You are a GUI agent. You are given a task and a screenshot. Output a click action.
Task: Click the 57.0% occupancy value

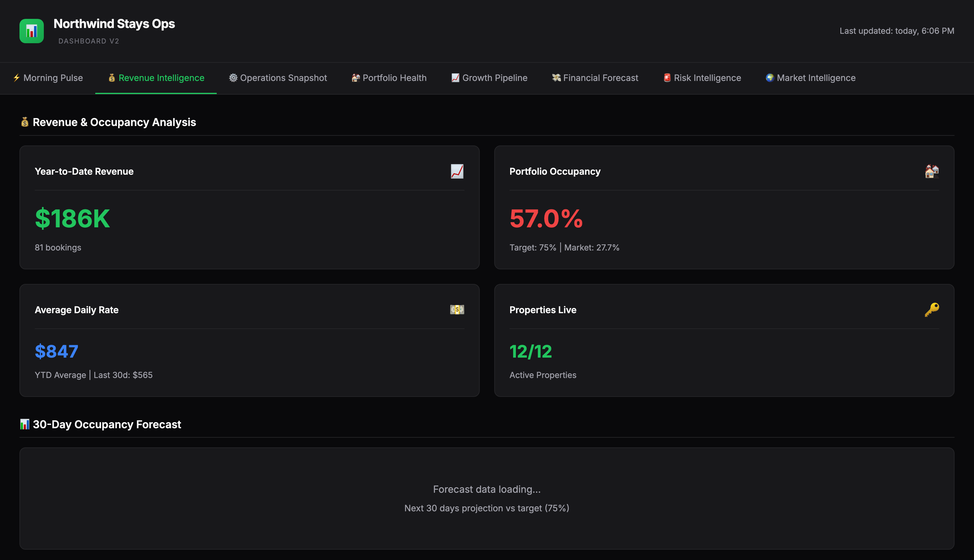546,219
